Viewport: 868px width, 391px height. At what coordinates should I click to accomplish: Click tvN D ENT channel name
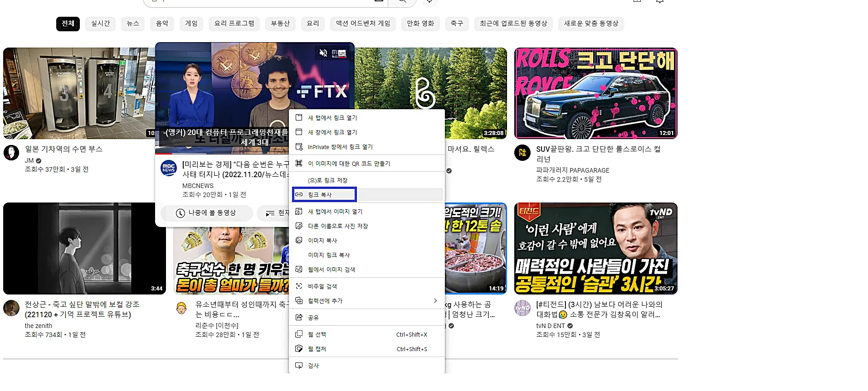(551, 326)
